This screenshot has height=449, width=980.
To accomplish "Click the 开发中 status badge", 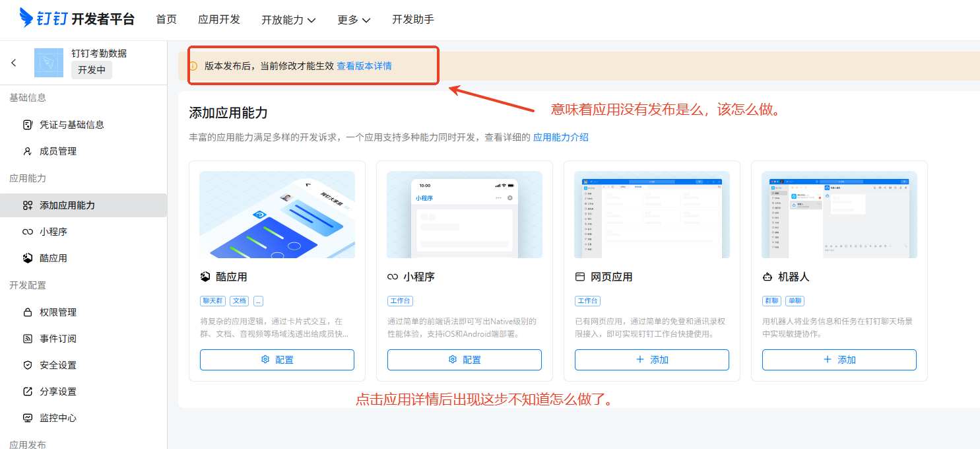I will click(92, 70).
